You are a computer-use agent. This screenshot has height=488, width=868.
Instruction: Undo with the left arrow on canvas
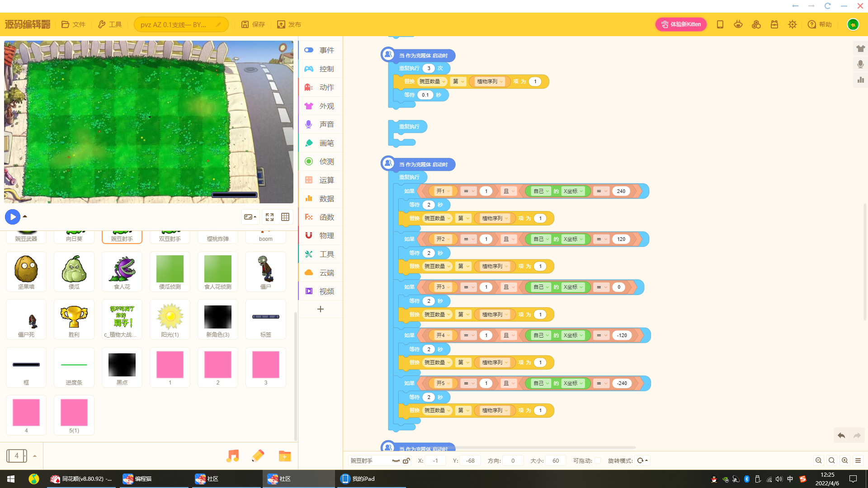coord(841,436)
